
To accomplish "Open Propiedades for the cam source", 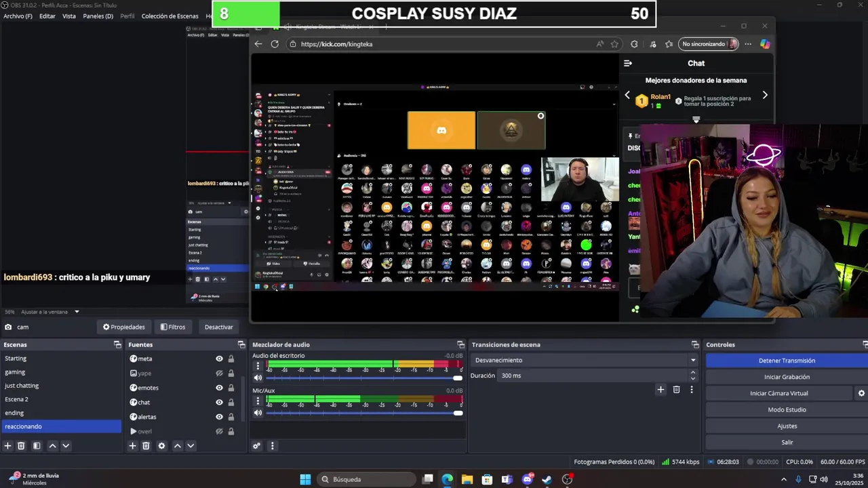I will [x=124, y=327].
